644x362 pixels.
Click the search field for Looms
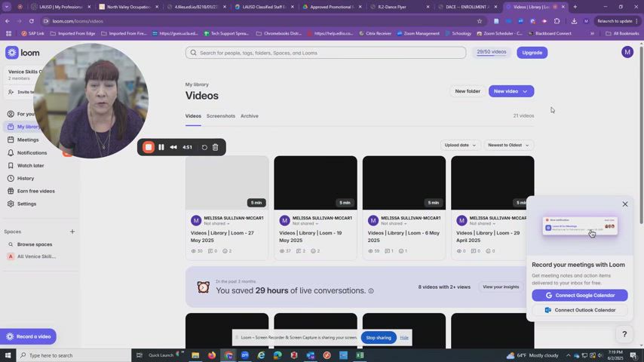pyautogui.click(x=326, y=53)
